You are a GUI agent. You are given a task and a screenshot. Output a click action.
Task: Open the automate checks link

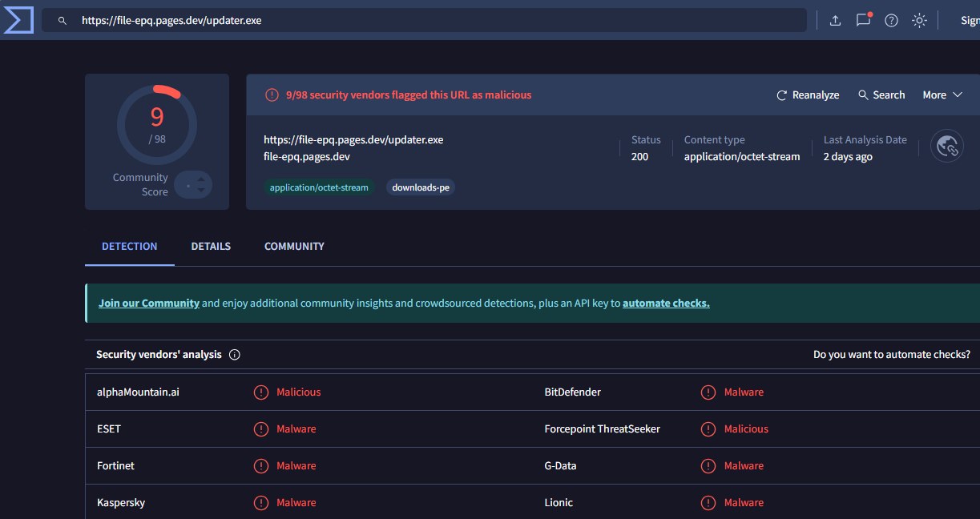666,304
